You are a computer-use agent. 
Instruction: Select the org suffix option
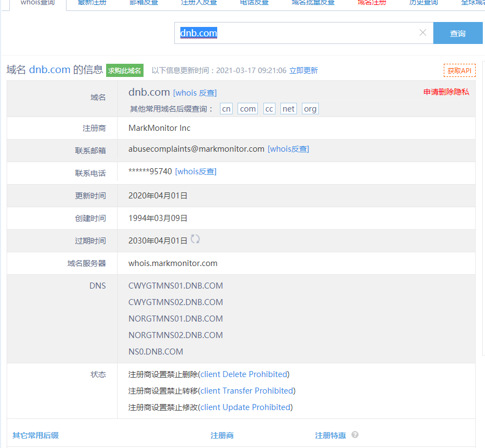[310, 109]
